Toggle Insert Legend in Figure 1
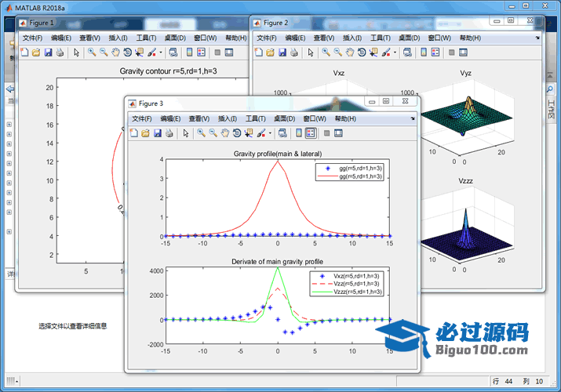Viewport: 561px width, 392px height. point(202,53)
